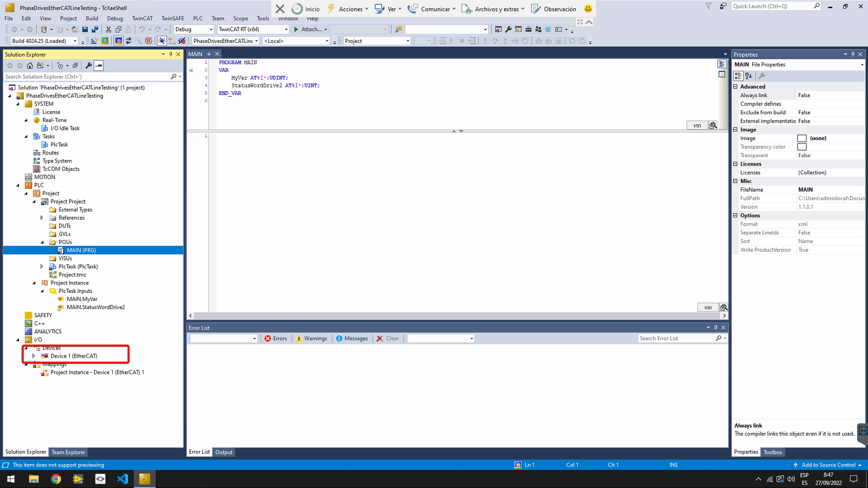Image resolution: width=868 pixels, height=488 pixels.
Task: Click the Pending Changes Filter clock icon
Action: click(x=60, y=65)
